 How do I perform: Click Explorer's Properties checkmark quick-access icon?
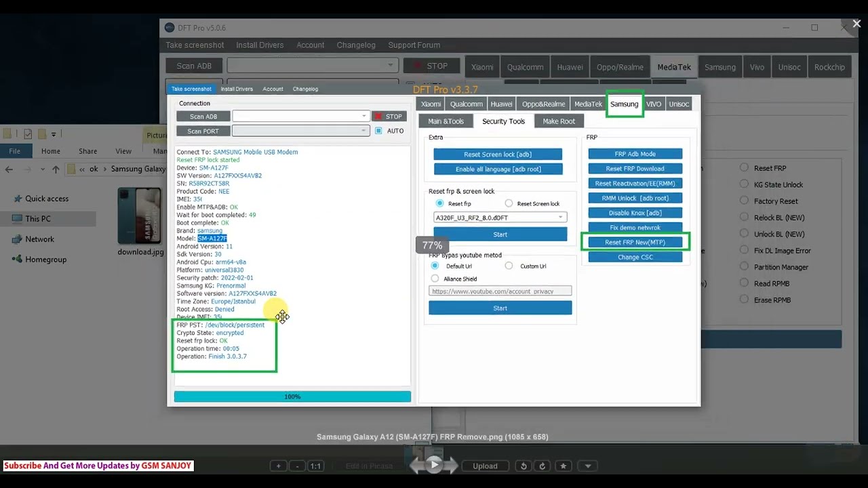pyautogui.click(x=28, y=134)
